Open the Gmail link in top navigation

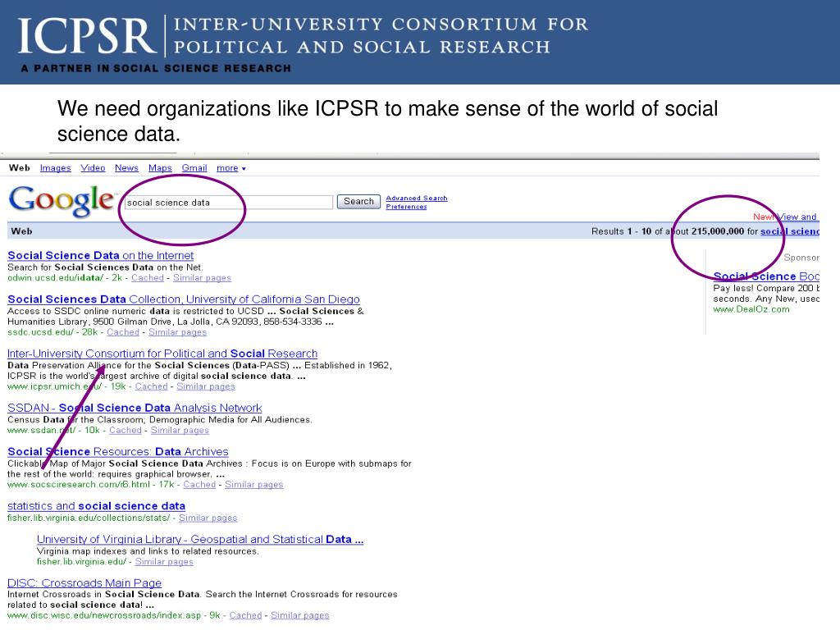(x=194, y=168)
